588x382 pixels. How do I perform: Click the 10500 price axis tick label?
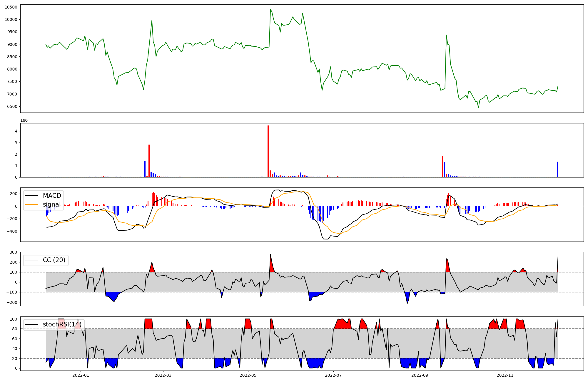pos(11,7)
